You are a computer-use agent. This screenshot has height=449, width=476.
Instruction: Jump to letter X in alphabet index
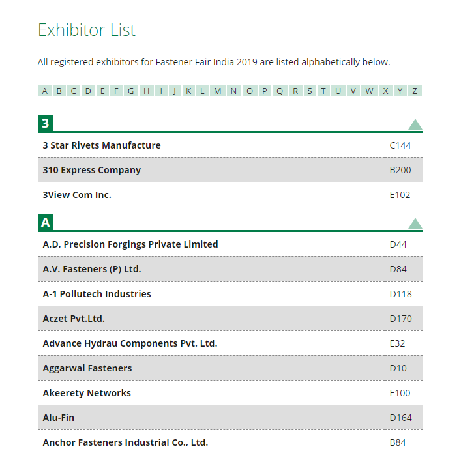386,91
